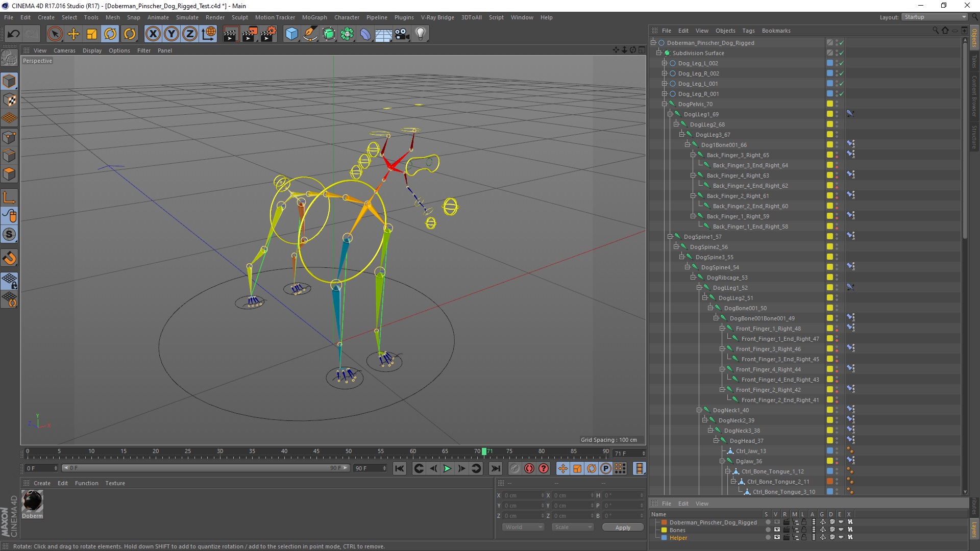Click Render View clapperboard icon

231,34
